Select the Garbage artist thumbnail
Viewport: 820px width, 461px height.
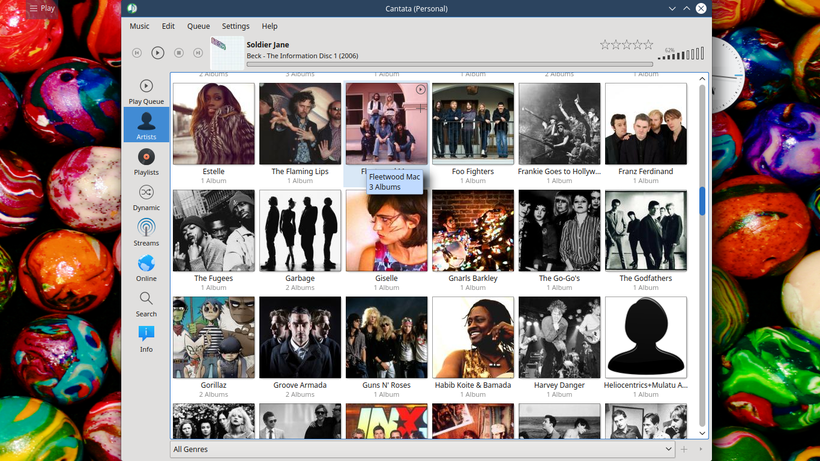(300, 230)
